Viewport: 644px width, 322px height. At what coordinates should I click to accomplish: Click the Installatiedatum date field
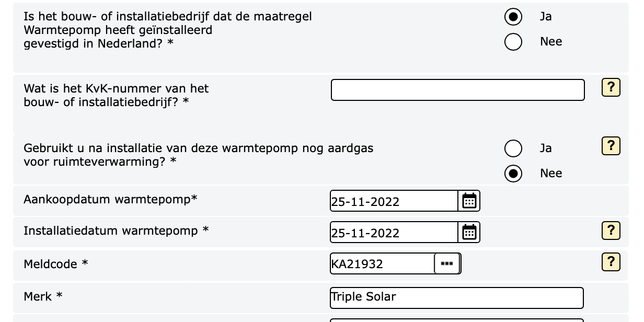(394, 233)
